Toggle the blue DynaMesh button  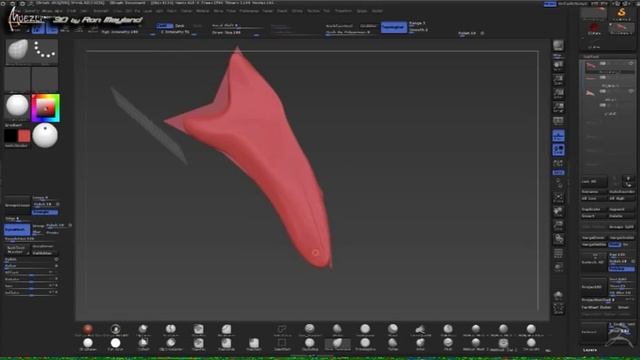pyautogui.click(x=17, y=230)
